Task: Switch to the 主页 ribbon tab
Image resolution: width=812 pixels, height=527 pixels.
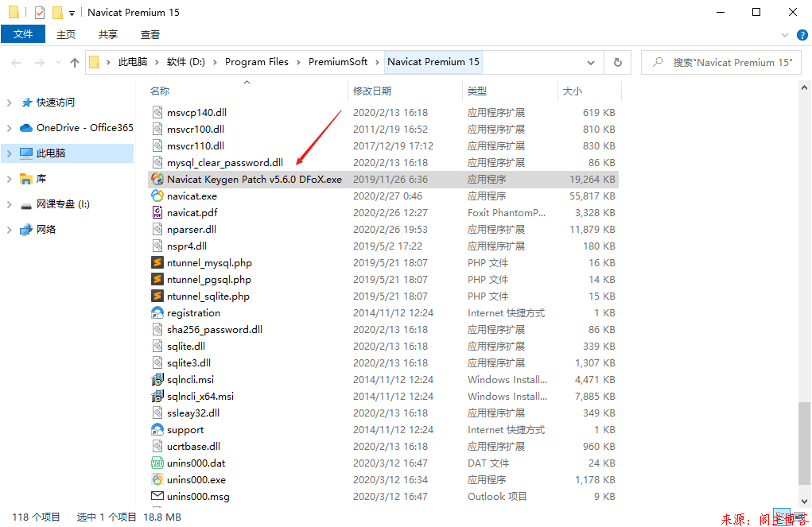Action: tap(66, 35)
